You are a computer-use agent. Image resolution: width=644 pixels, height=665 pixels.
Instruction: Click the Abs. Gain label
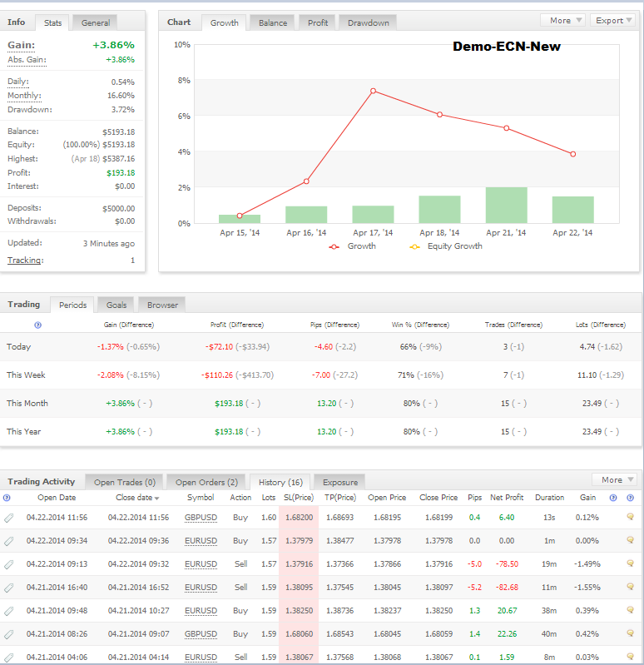click(x=27, y=60)
